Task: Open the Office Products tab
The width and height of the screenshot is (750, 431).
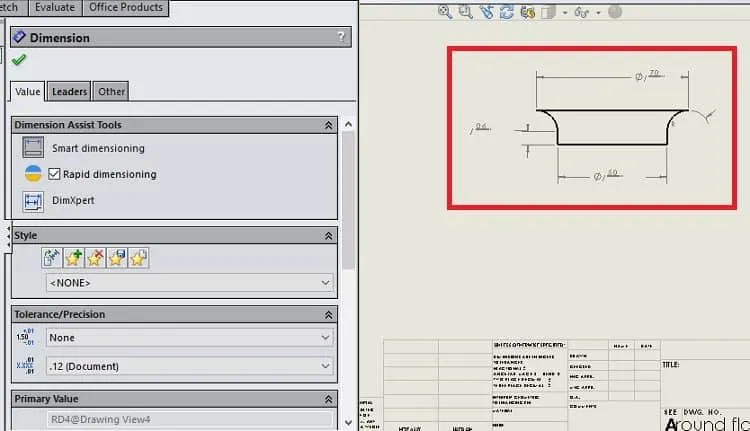Action: click(126, 8)
